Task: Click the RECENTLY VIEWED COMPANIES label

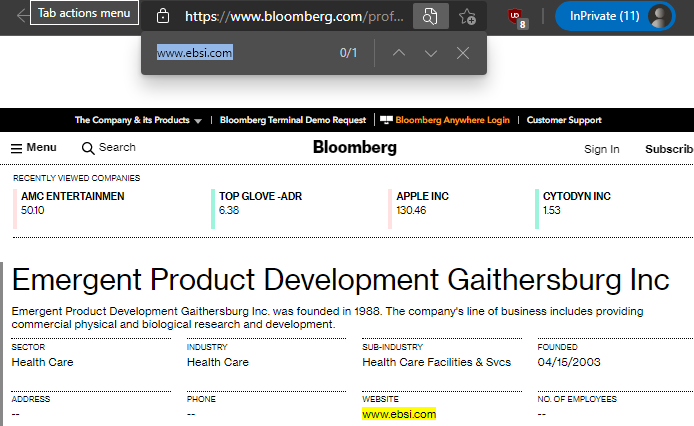Action: coord(77,178)
